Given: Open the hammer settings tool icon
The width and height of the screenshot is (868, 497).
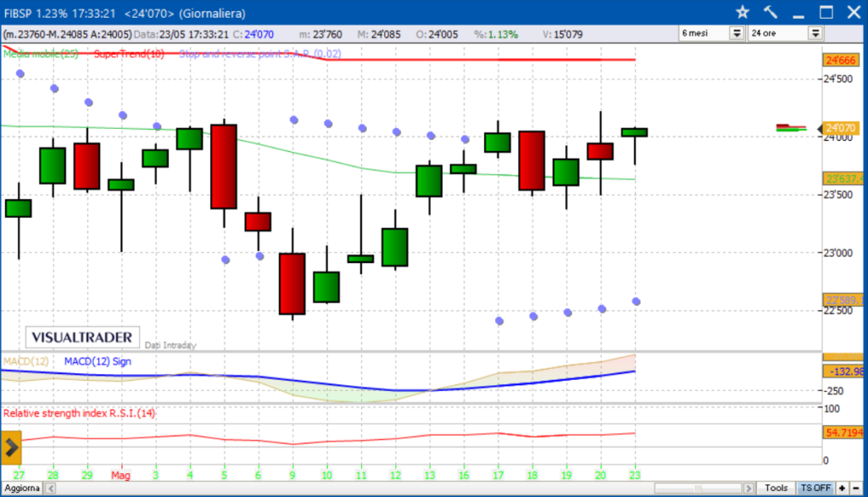Looking at the screenshot, I should tap(771, 12).
